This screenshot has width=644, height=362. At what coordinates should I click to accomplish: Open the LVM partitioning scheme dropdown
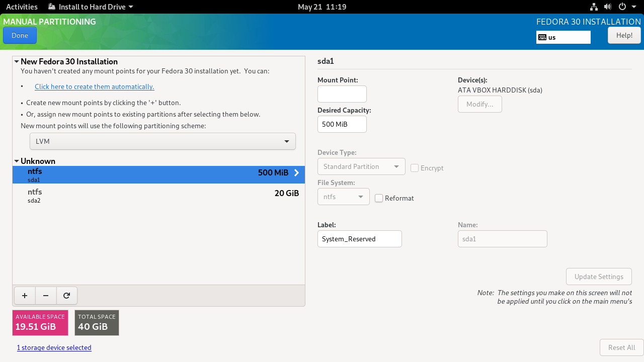(163, 141)
